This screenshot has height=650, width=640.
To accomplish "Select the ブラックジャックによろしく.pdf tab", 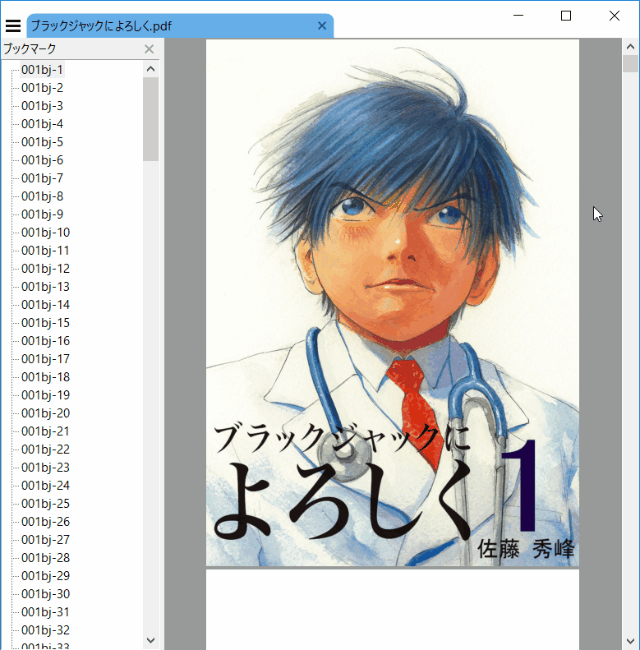I will [180, 26].
